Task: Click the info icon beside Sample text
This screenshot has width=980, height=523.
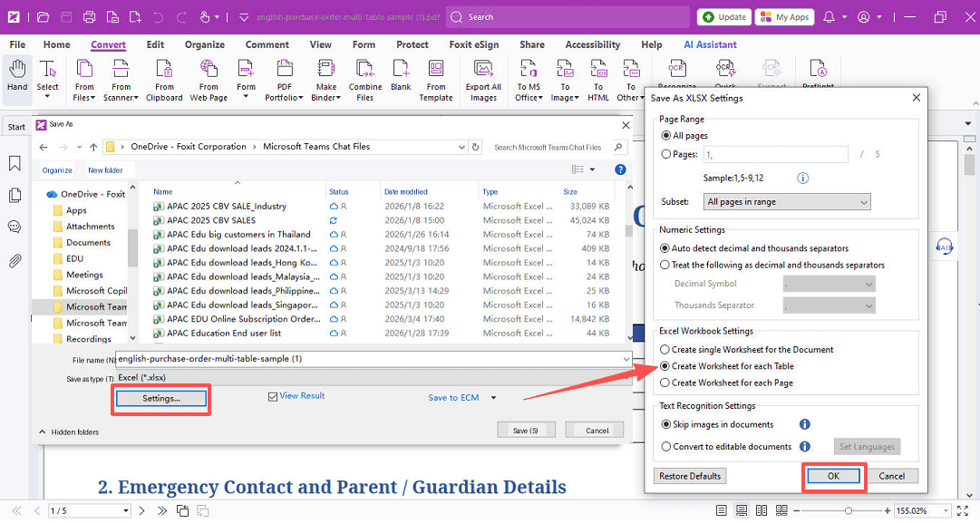Action: point(802,178)
